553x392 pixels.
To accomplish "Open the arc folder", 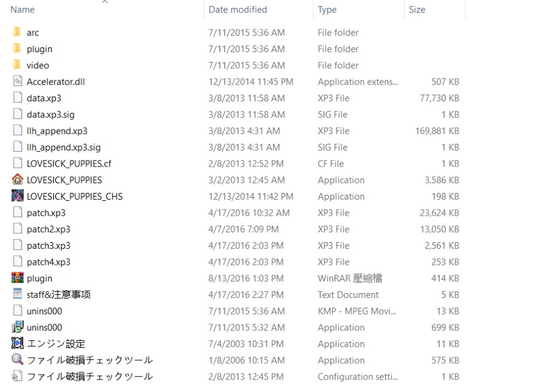I will 33,32.
